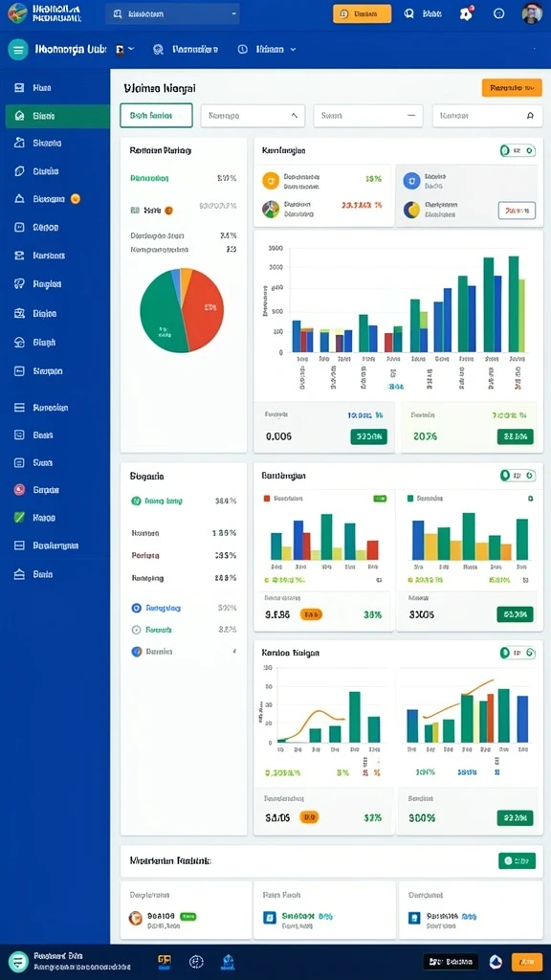Click the magnifier icon in the top header
The width and height of the screenshot is (551, 980).
pos(409,13)
